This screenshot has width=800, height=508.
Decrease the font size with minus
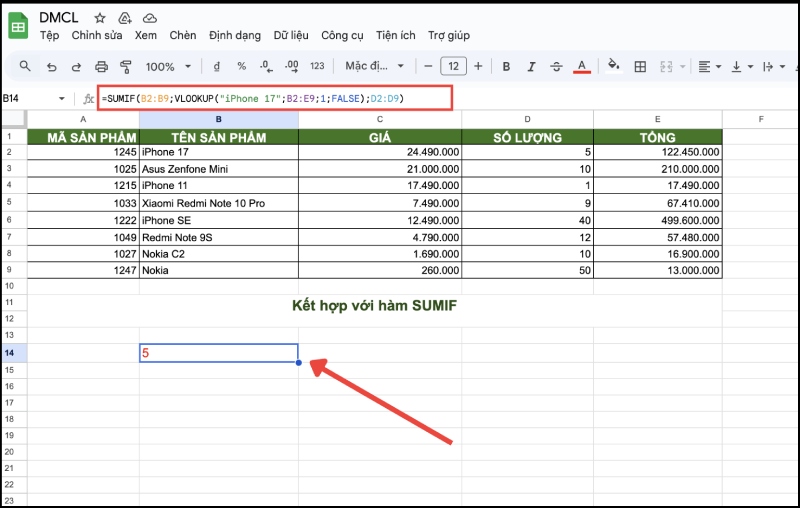(429, 66)
